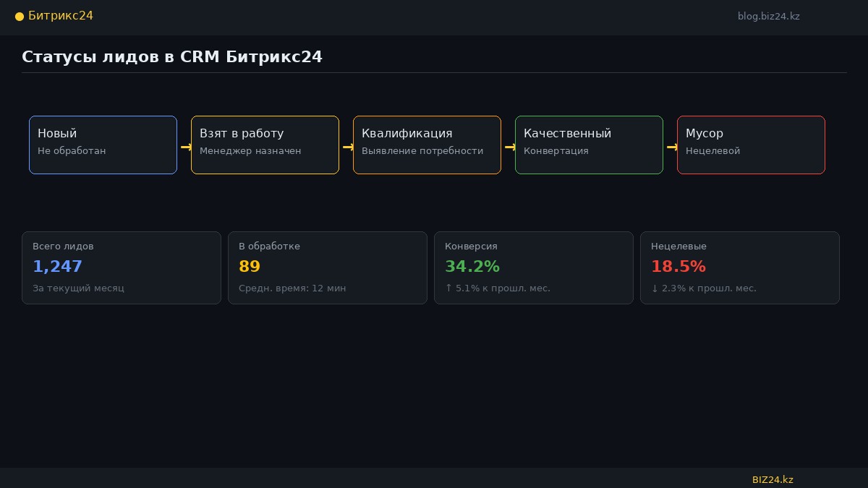This screenshot has height=488, width=868.
Task: Select the Новый status card
Action: pos(103,145)
